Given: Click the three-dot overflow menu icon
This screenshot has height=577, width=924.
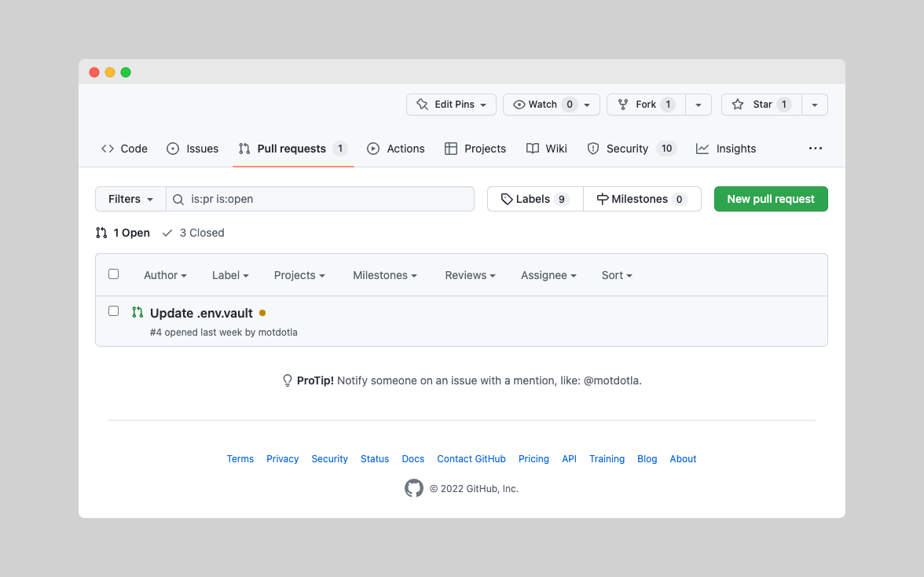Looking at the screenshot, I should [815, 149].
